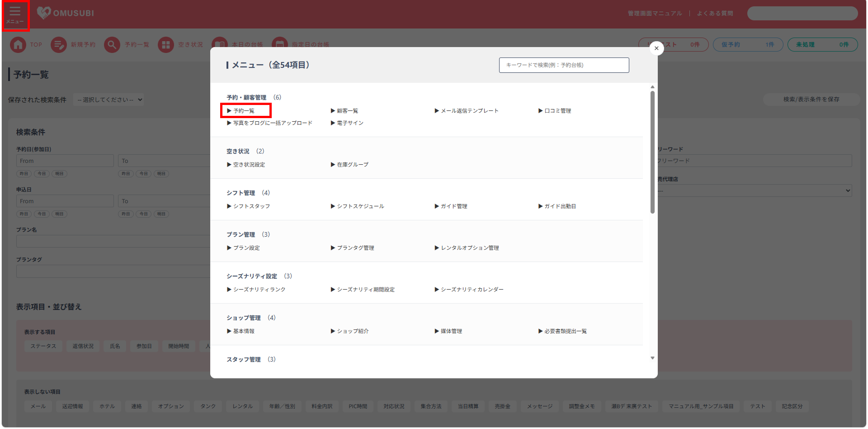The height and width of the screenshot is (429, 868).
Task: Open 本日の台帳 in the top navigation
Action: tap(237, 43)
